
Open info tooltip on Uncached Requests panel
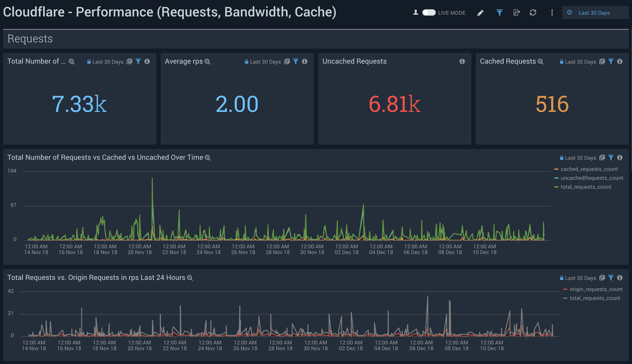(x=462, y=61)
